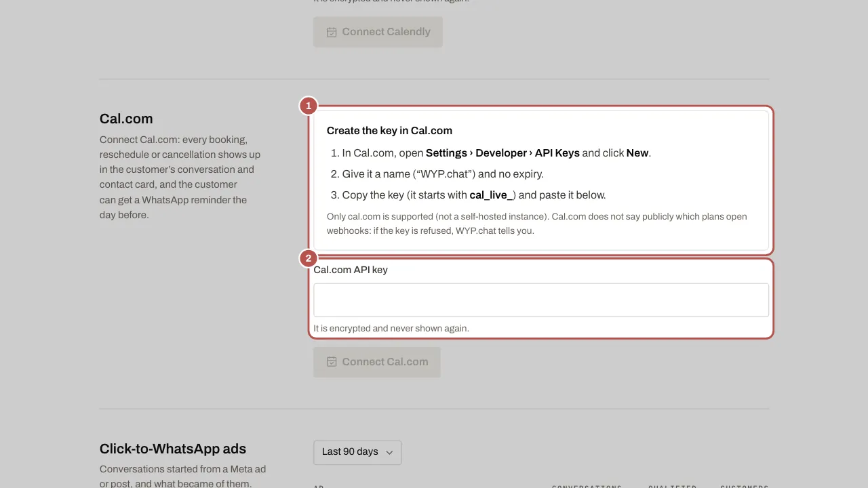Image resolution: width=868 pixels, height=488 pixels.
Task: Open the Last 90 days dropdown
Action: click(x=357, y=452)
